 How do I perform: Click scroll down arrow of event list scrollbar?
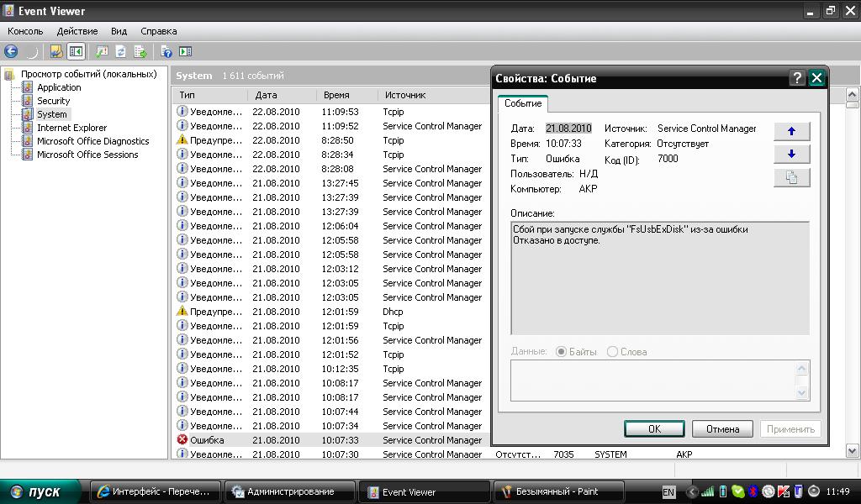[852, 451]
